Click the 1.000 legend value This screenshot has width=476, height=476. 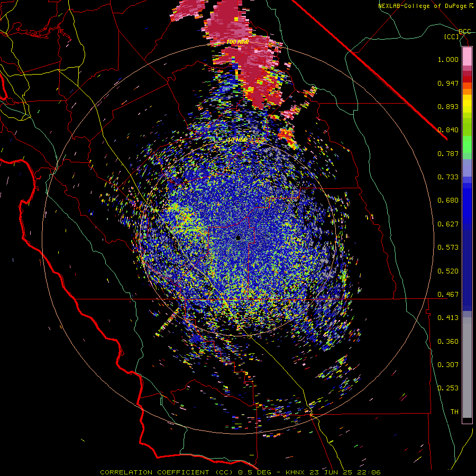pyautogui.click(x=448, y=59)
